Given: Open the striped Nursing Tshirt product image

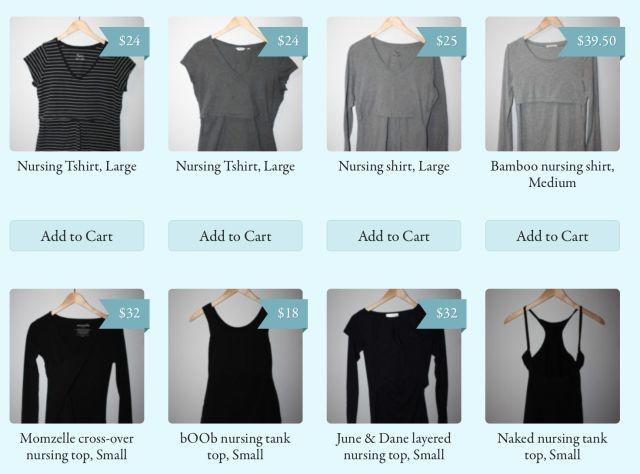Looking at the screenshot, I should 77,84.
